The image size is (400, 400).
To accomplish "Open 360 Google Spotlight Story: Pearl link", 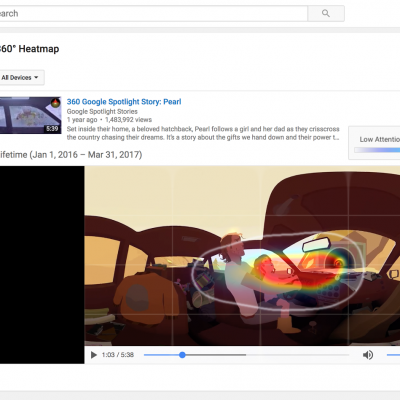I will click(x=124, y=102).
